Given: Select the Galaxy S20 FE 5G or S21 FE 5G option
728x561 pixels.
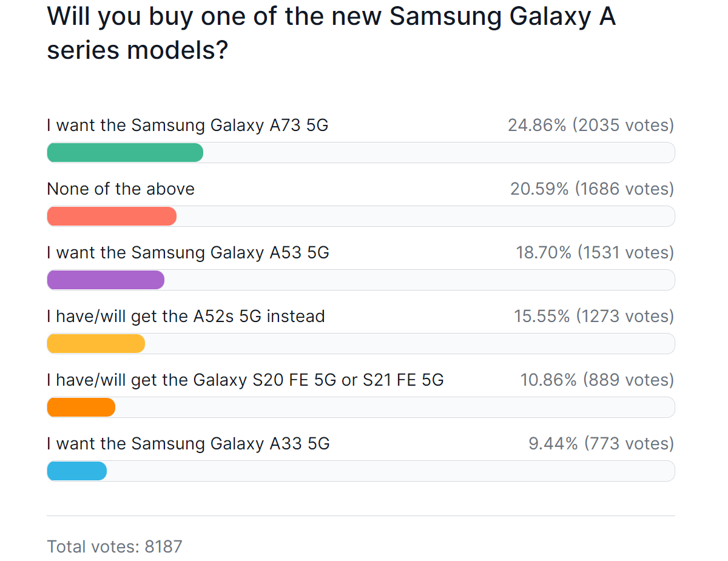Looking at the screenshot, I should click(245, 380).
